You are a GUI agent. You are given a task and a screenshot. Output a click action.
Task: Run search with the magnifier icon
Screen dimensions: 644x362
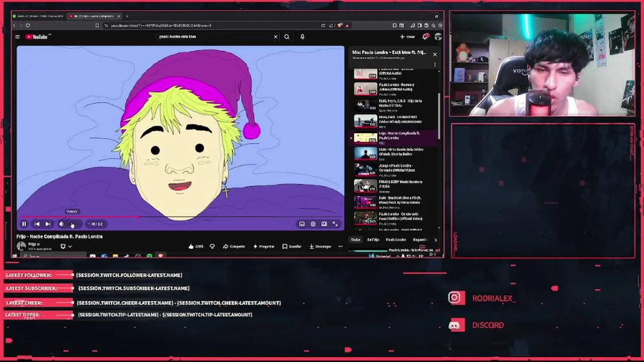click(x=287, y=37)
